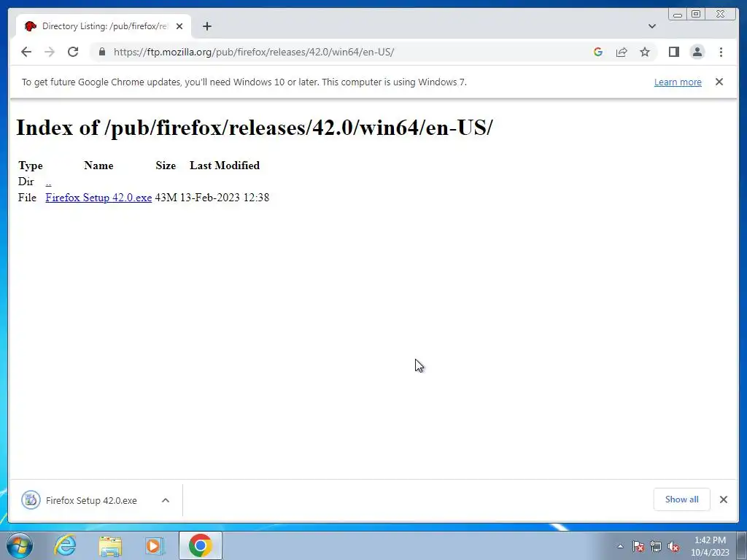This screenshot has width=747, height=560.
Task: Go back to the previous page
Action: (26, 52)
